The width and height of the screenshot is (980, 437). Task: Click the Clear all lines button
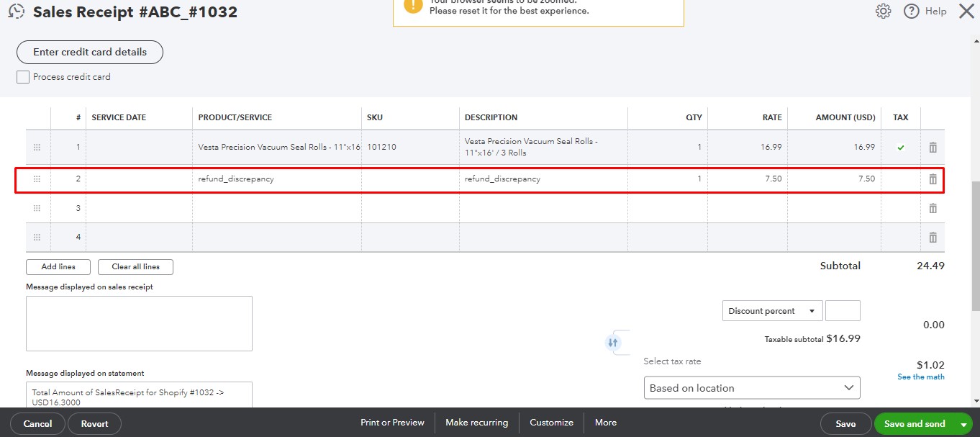(135, 266)
